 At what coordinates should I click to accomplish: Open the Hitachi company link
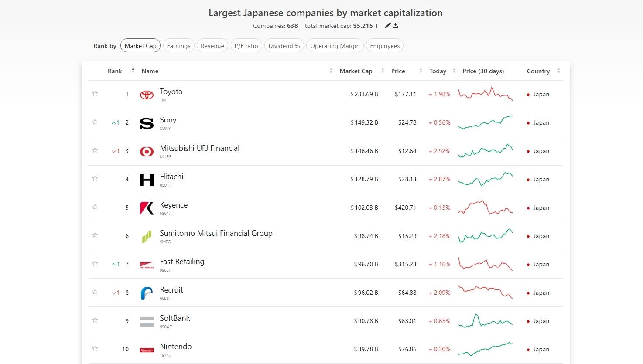pos(171,177)
